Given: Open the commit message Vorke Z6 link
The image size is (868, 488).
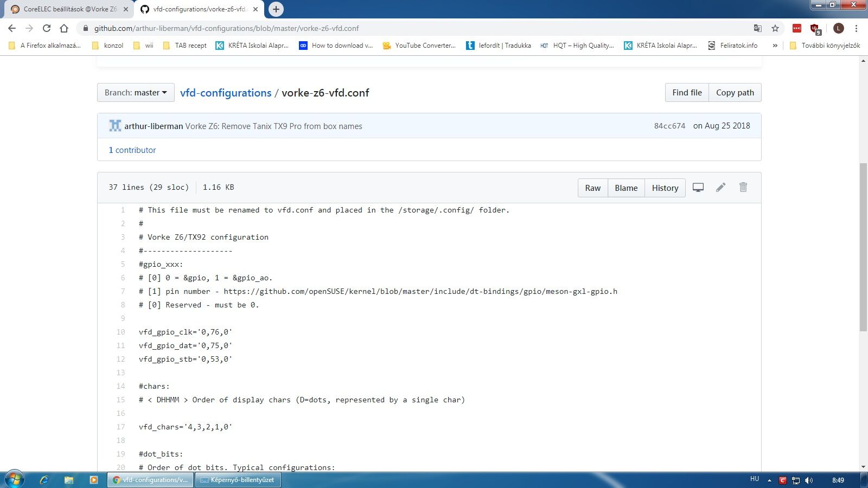Looking at the screenshot, I should click(x=274, y=126).
